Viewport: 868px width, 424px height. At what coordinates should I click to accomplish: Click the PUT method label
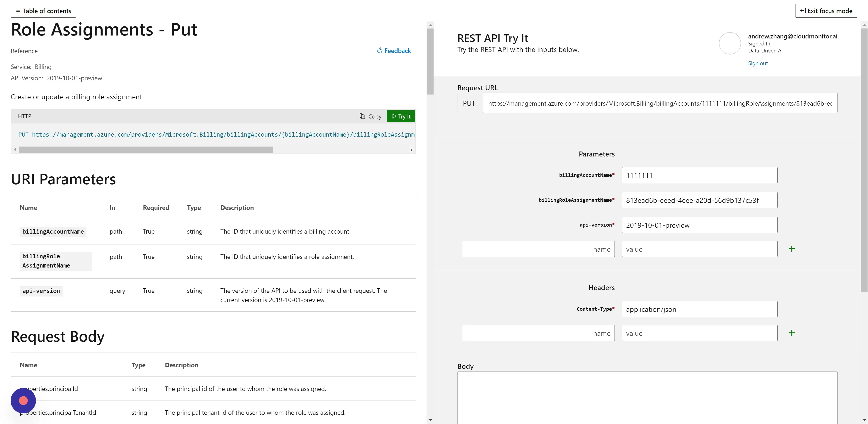pos(469,103)
